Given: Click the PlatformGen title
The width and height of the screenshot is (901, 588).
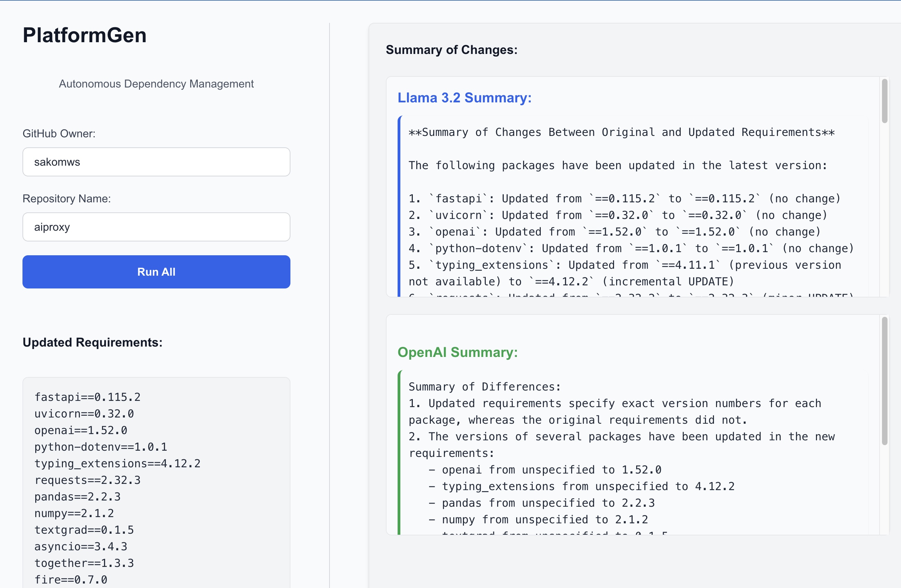Looking at the screenshot, I should click(84, 35).
